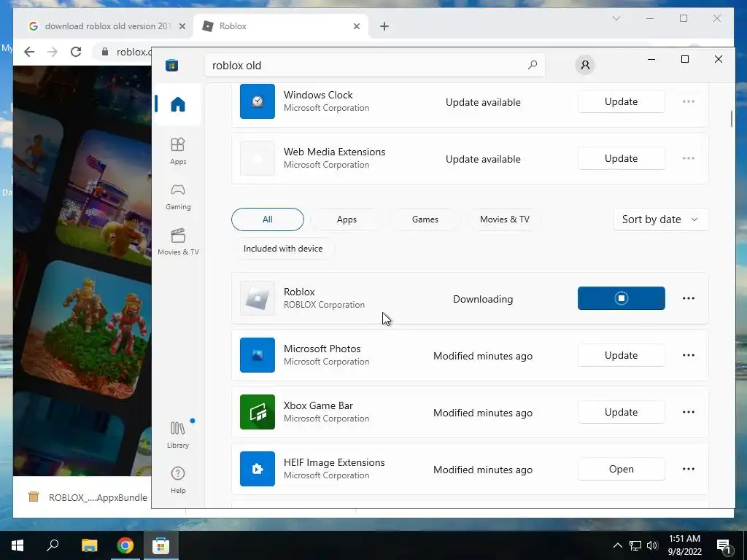Open the notification center
This screenshot has height=560, width=747.
(x=724, y=545)
